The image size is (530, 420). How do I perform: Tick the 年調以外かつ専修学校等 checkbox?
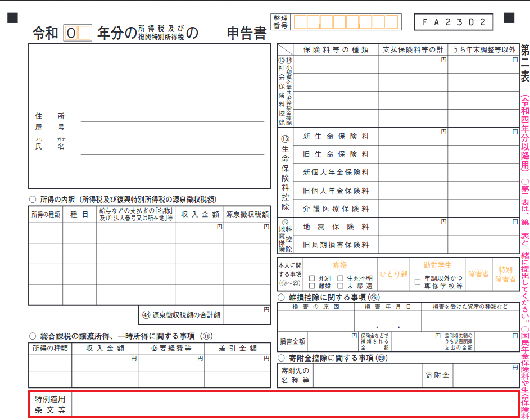pyautogui.click(x=418, y=282)
